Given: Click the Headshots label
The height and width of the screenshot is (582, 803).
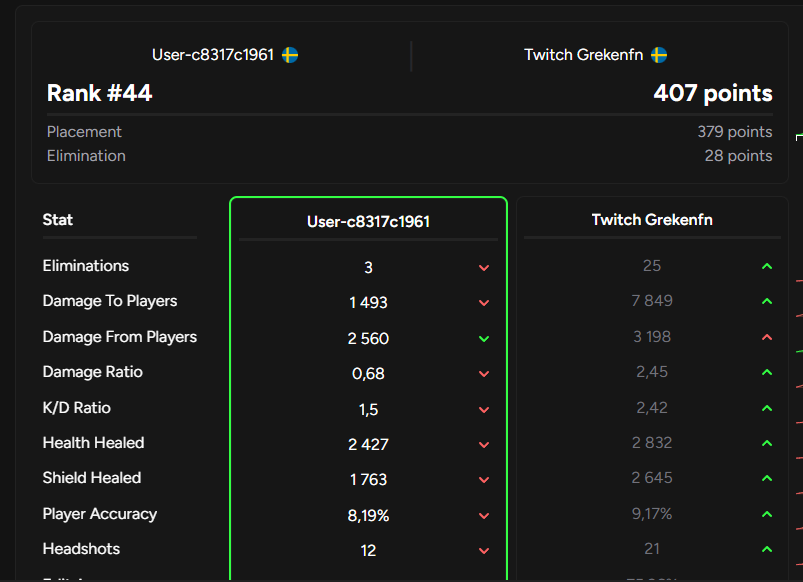Looking at the screenshot, I should tap(81, 549).
